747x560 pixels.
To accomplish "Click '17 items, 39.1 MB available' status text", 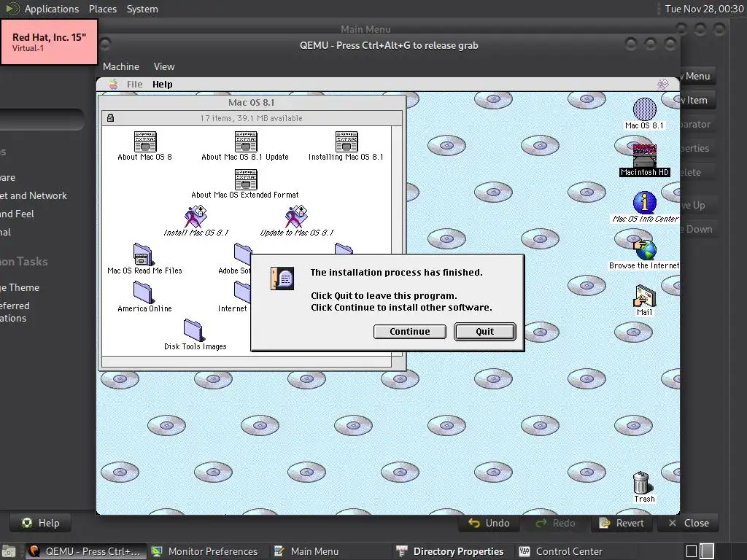I will 251,118.
